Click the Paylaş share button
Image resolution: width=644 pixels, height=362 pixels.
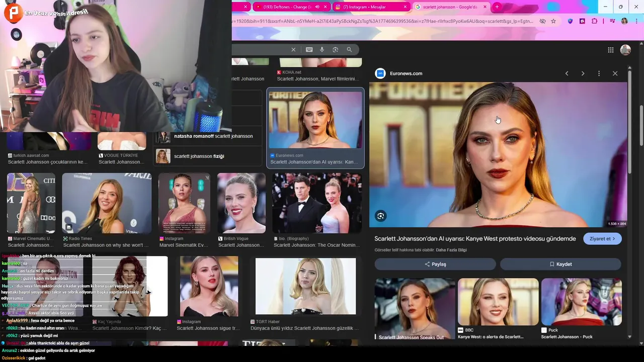pos(435,264)
